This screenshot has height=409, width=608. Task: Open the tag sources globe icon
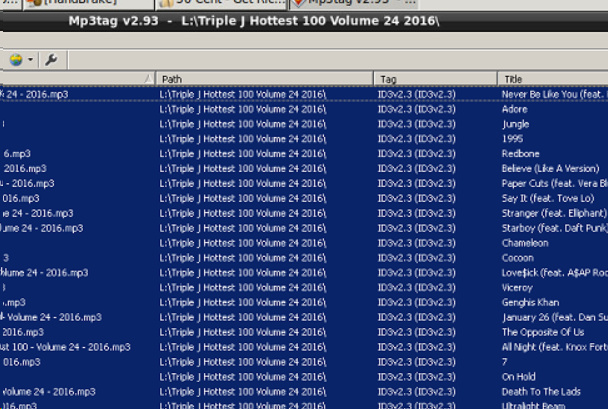pyautogui.click(x=16, y=60)
